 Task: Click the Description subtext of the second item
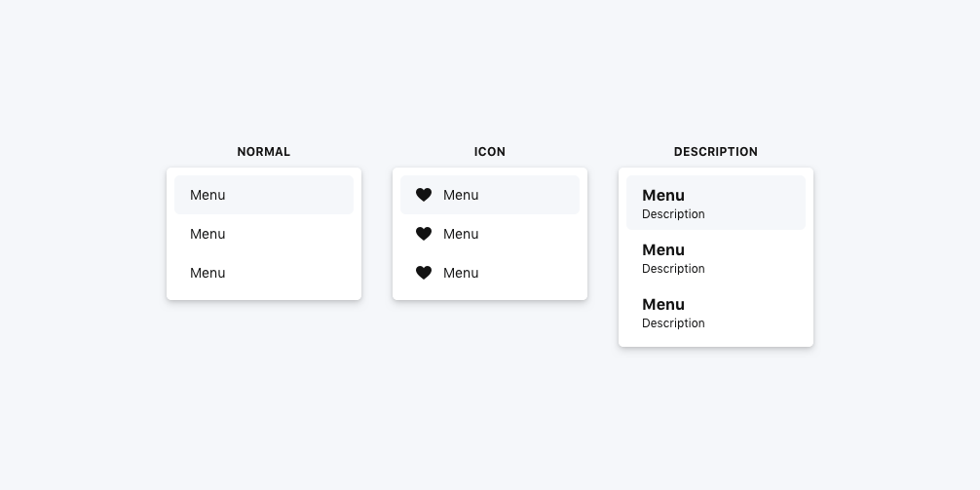pyautogui.click(x=673, y=269)
